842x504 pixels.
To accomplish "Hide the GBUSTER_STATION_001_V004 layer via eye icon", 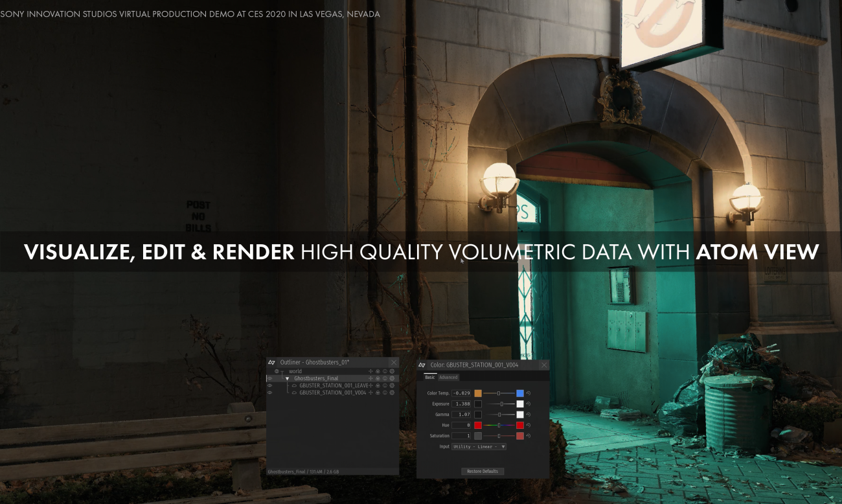I will pos(270,393).
